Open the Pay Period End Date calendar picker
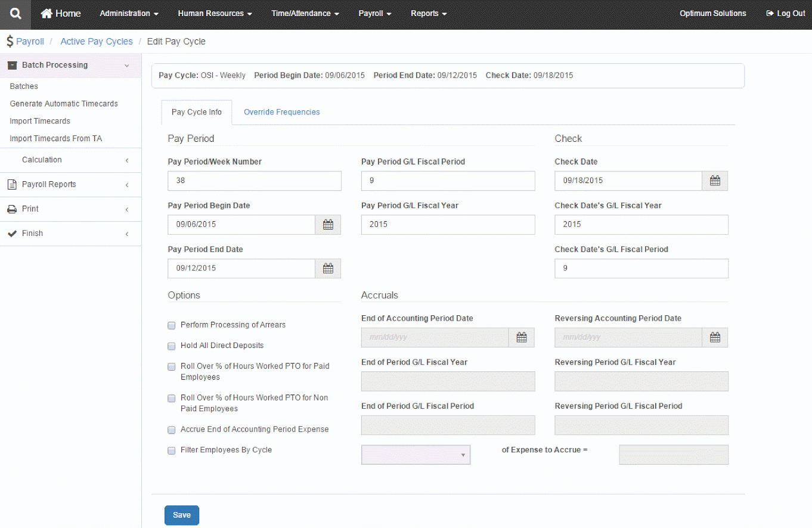Screen dimensions: 812x528 point(328,268)
